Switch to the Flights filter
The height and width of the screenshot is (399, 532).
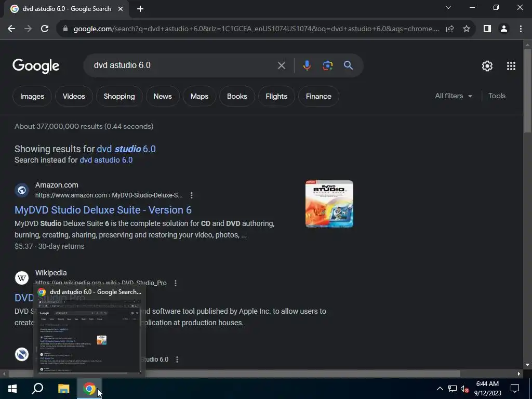point(276,96)
